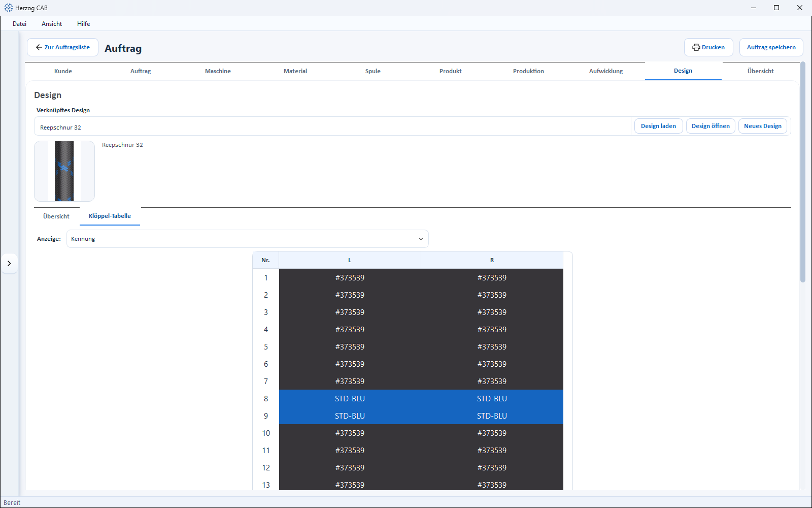812x508 pixels.
Task: Open the Übersicht sub-tab below design
Action: click(56, 216)
